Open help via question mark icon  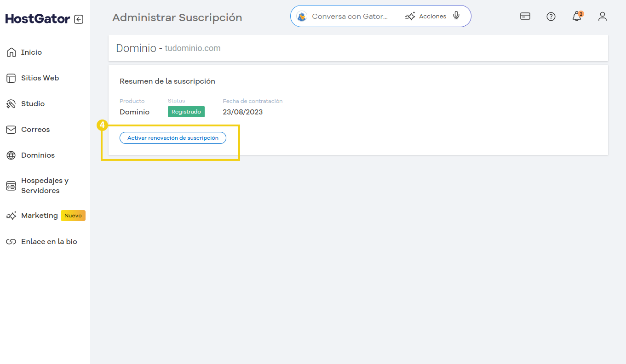tap(551, 17)
